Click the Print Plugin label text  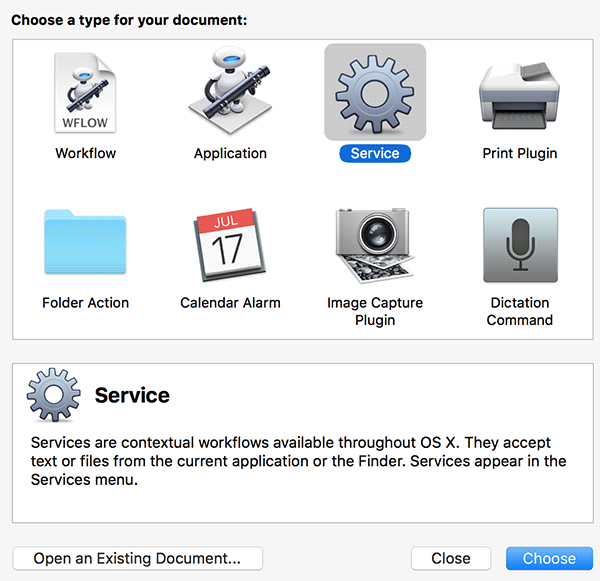pos(520,153)
